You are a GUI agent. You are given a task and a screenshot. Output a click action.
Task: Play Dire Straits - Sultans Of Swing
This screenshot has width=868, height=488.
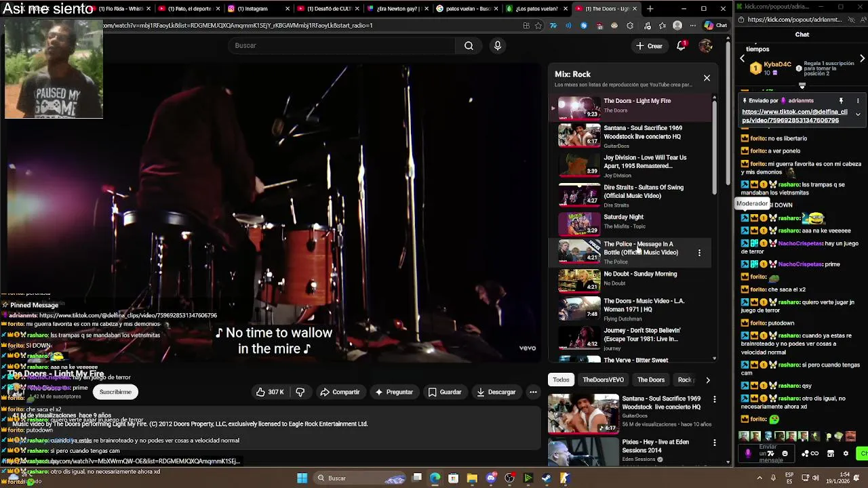pos(631,196)
